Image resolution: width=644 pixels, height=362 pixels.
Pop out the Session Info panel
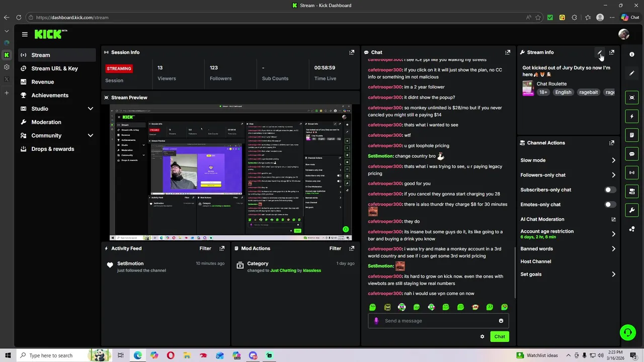tap(352, 52)
